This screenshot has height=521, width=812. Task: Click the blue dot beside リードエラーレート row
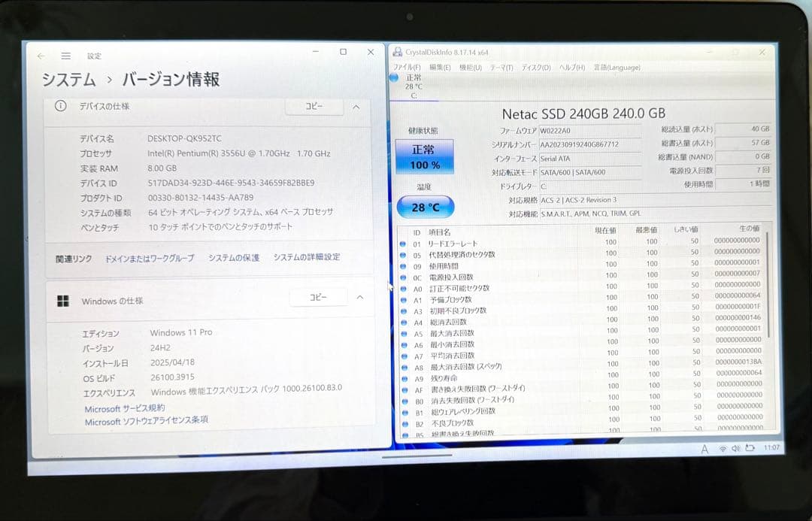point(404,244)
